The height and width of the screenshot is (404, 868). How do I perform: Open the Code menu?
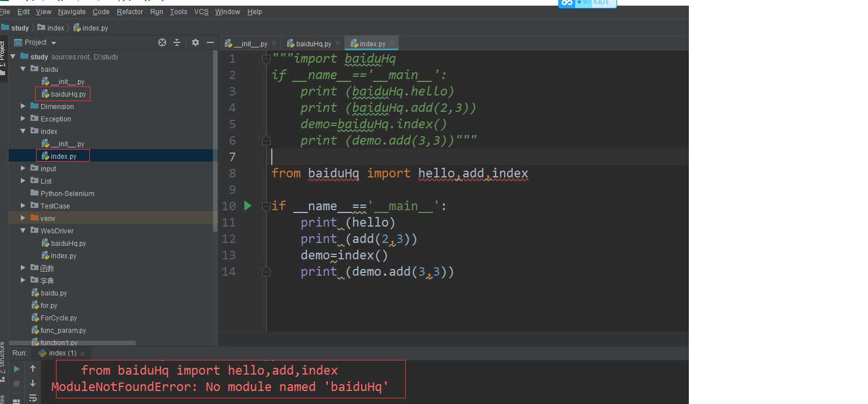(101, 11)
